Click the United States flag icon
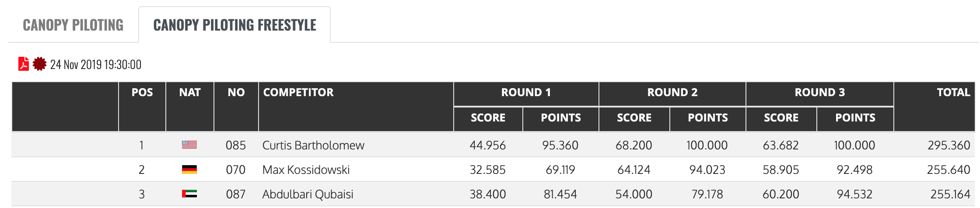The width and height of the screenshot is (980, 208). 189,145
